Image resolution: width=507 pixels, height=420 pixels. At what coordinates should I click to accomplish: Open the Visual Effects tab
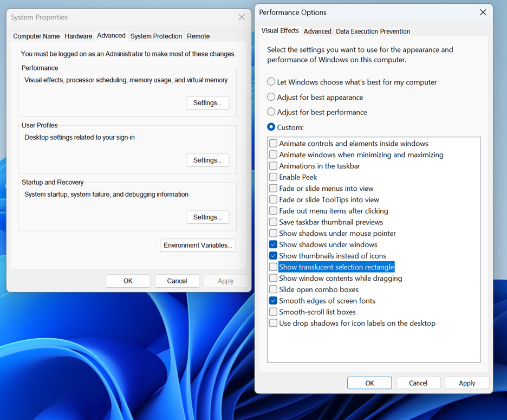coord(280,31)
